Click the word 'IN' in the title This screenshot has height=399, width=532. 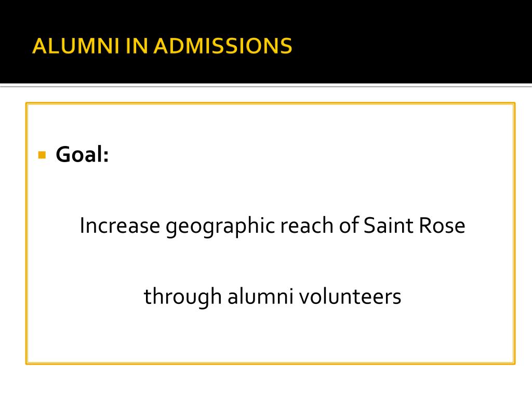coord(137,46)
